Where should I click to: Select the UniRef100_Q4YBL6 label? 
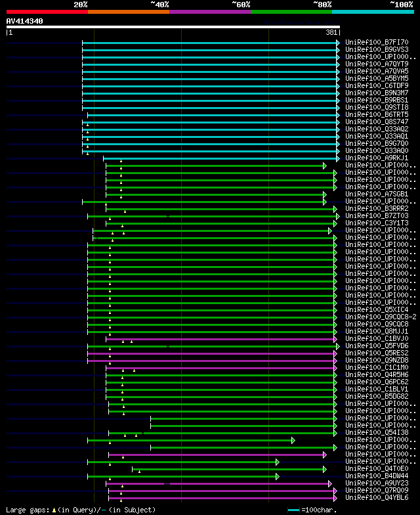tap(377, 498)
